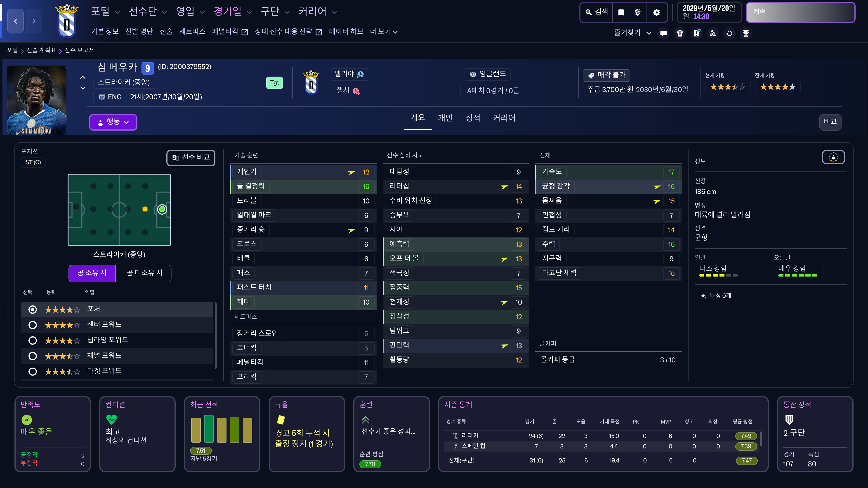The image size is (868, 488).
Task: Choose the 딥라잉 포워드 role option
Action: [x=33, y=340]
